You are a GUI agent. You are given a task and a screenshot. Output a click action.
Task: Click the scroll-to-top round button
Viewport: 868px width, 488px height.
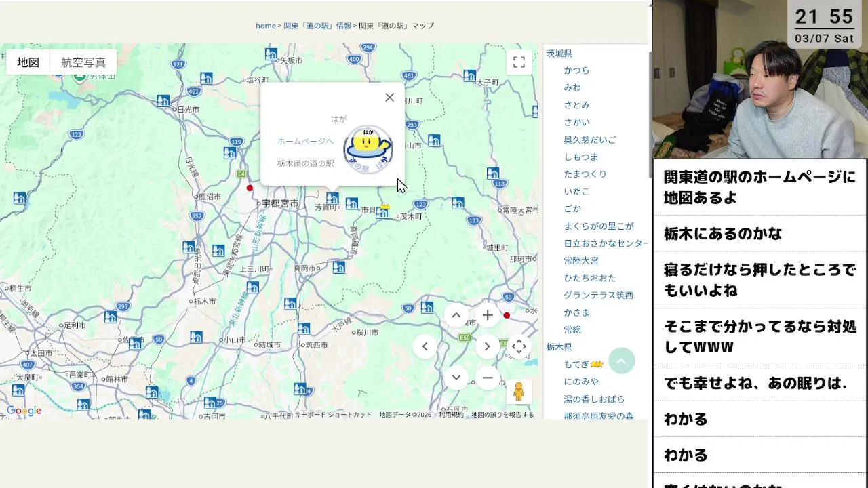pyautogui.click(x=622, y=361)
